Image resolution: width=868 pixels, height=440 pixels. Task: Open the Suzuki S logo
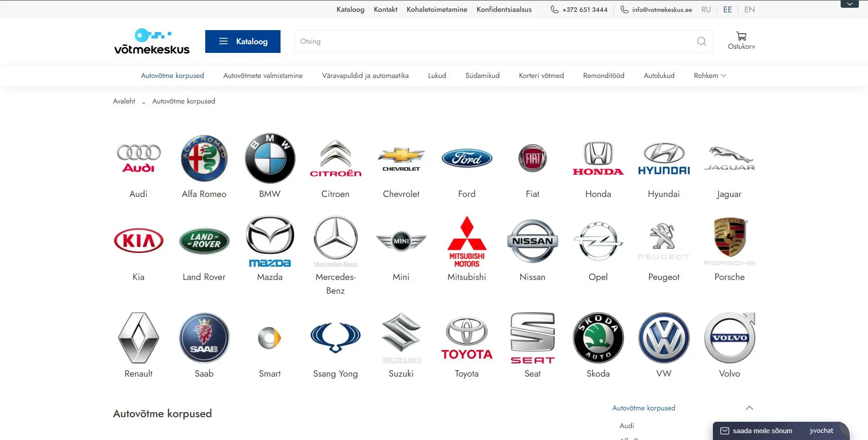[401, 338]
